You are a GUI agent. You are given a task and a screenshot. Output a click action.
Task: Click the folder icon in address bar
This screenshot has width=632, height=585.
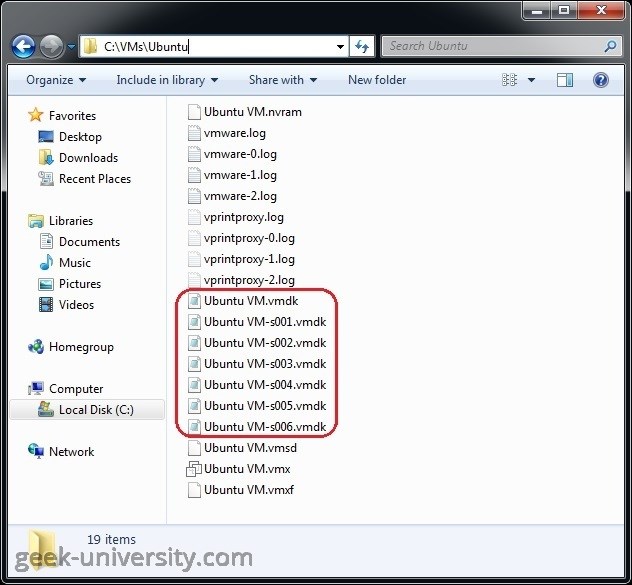[x=90, y=46]
